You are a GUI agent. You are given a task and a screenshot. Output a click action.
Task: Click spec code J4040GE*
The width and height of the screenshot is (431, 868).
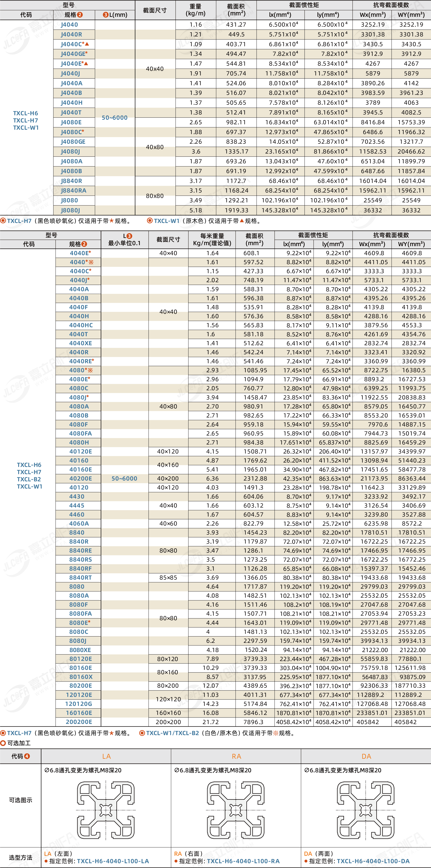point(74,54)
